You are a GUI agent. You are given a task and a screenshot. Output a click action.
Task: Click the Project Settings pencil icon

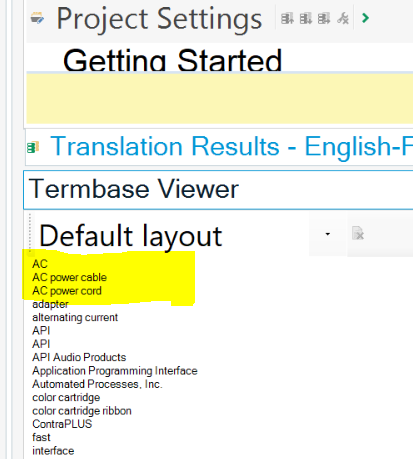[x=37, y=18]
